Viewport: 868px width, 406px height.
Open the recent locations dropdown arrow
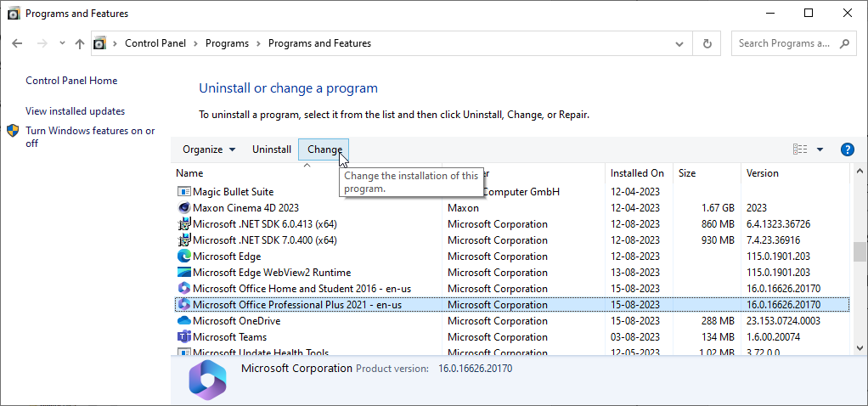coord(62,43)
